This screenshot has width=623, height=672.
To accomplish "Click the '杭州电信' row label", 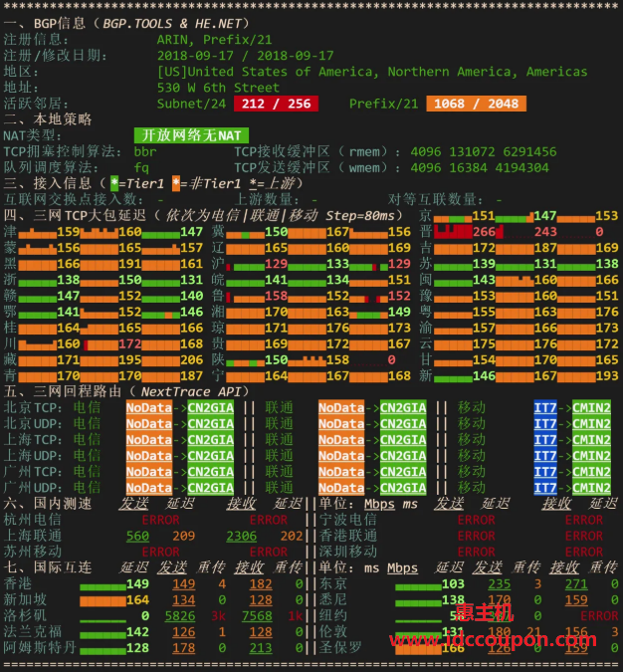I will [33, 520].
